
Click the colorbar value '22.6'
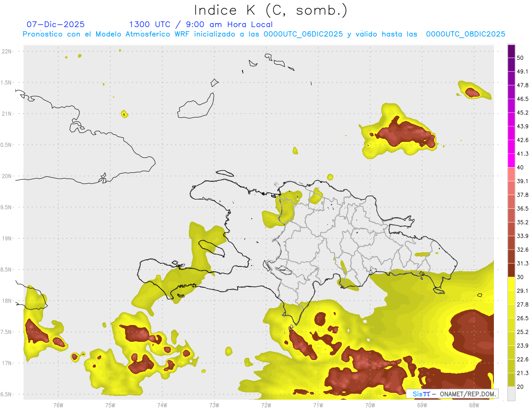point(523,360)
